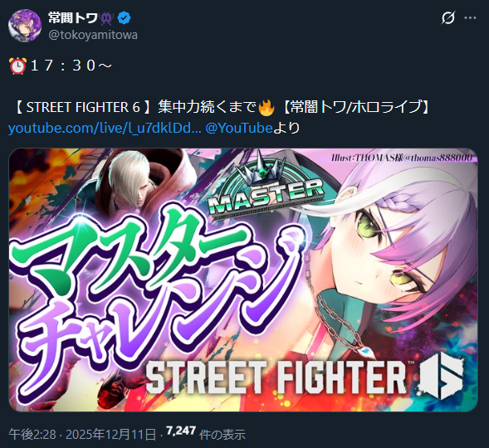Screen dimensions: 489x448
Task: Open the Grok explain icon
Action: coord(448,17)
